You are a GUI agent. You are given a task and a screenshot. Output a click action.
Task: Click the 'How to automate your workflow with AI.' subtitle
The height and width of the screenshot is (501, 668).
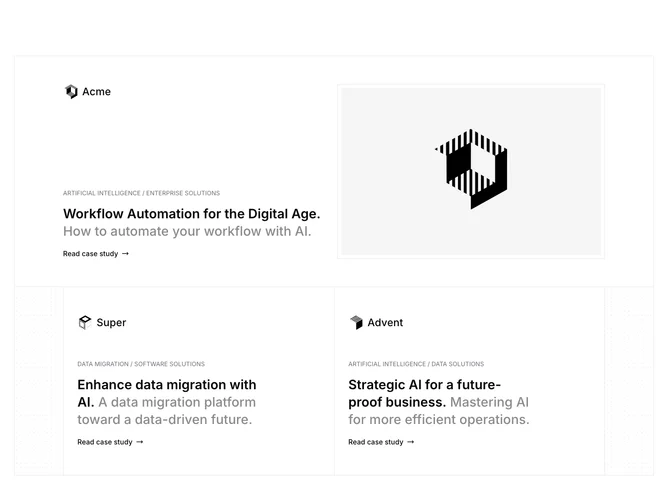187,231
